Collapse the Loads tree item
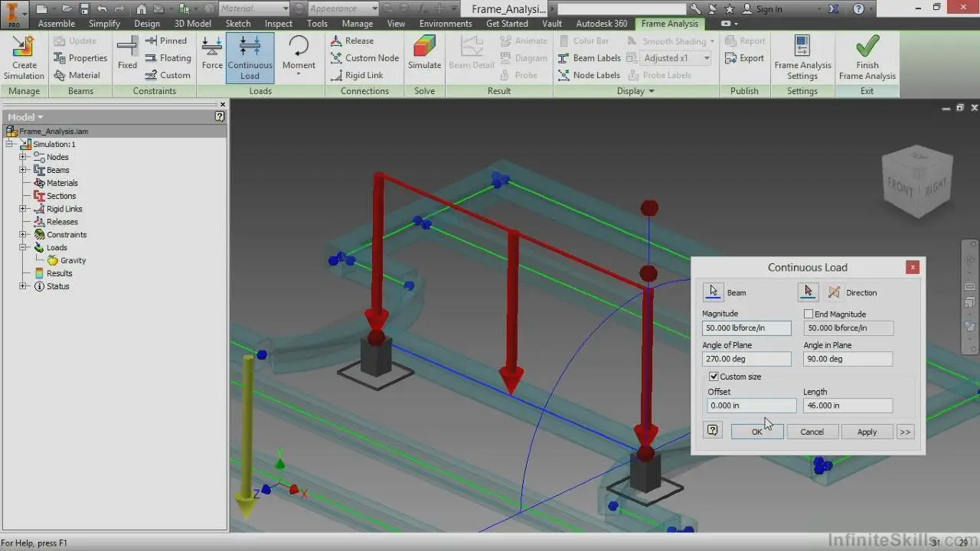 pyautogui.click(x=23, y=247)
